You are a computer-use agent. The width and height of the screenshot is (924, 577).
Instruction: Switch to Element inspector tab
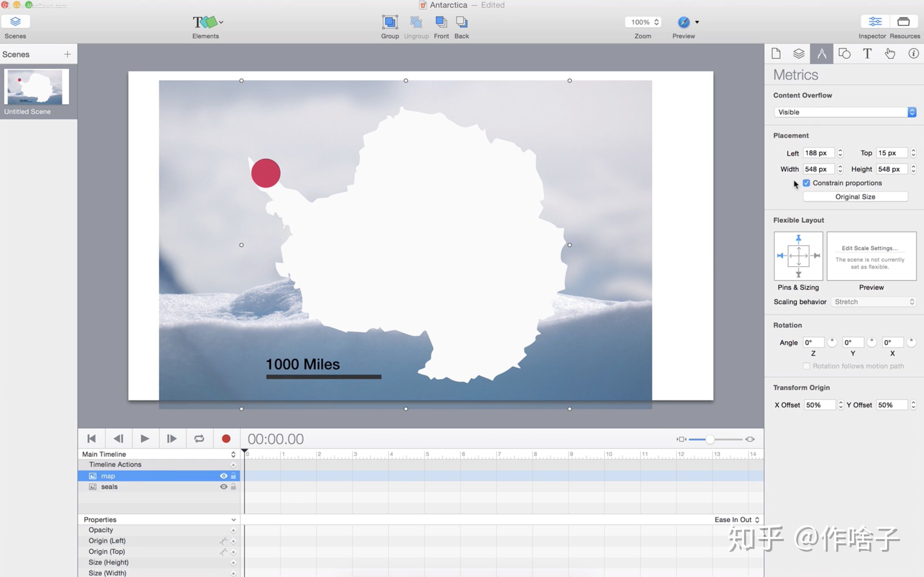tap(844, 53)
